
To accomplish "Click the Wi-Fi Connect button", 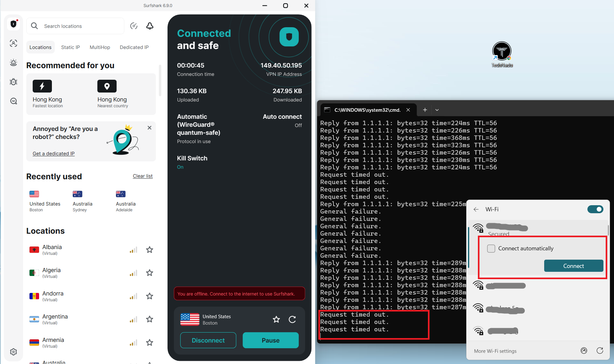I will tap(573, 266).
